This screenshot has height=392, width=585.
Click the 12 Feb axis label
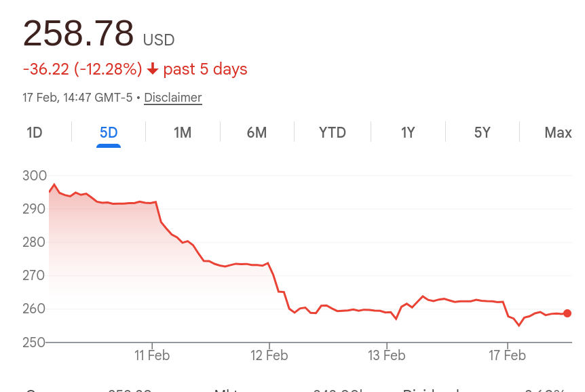[x=270, y=355]
